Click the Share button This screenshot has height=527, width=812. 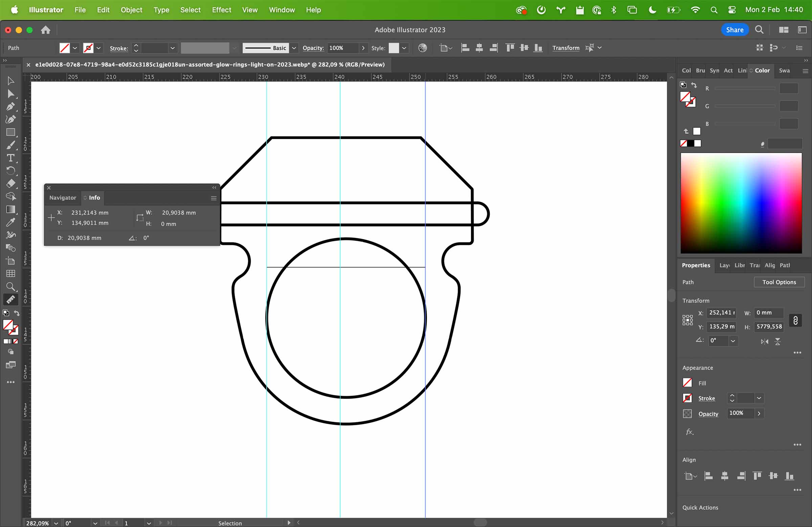pyautogui.click(x=734, y=30)
